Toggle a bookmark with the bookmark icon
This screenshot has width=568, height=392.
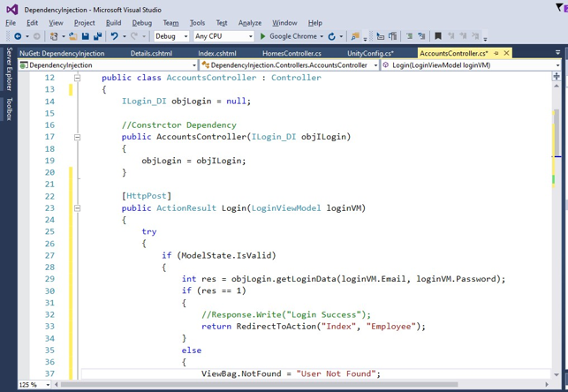[438, 36]
